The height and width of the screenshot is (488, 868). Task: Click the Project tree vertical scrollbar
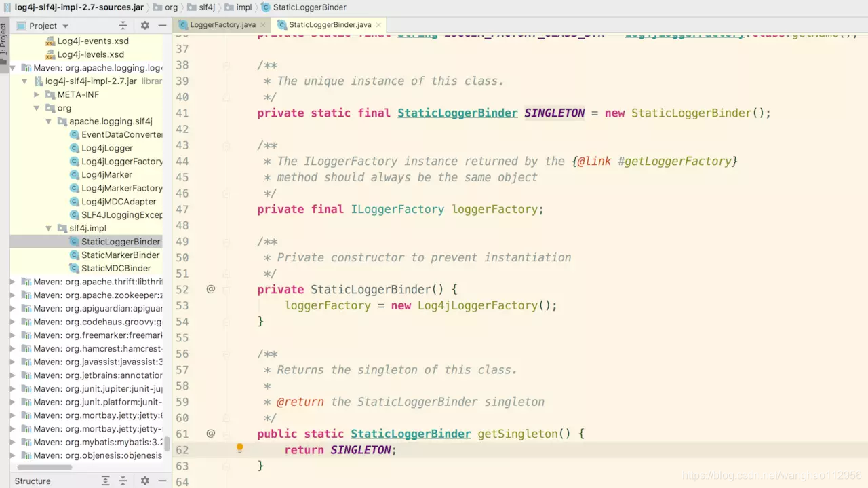coord(167,444)
